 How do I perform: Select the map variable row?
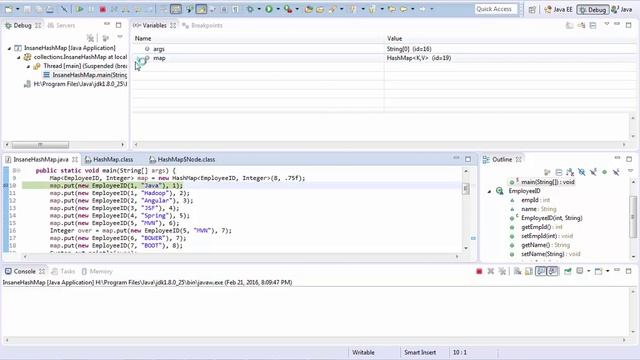[x=384, y=58]
